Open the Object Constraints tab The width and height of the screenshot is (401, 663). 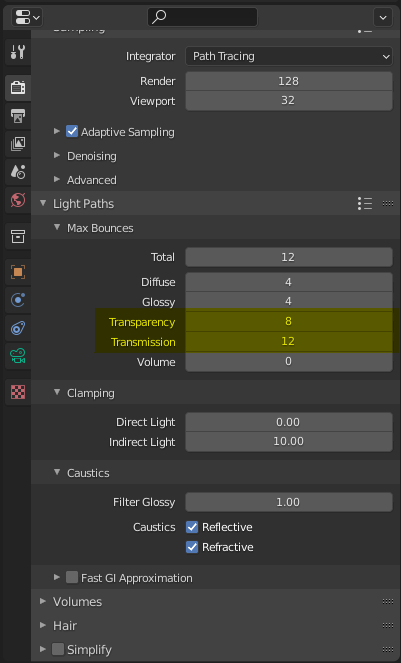click(18, 328)
